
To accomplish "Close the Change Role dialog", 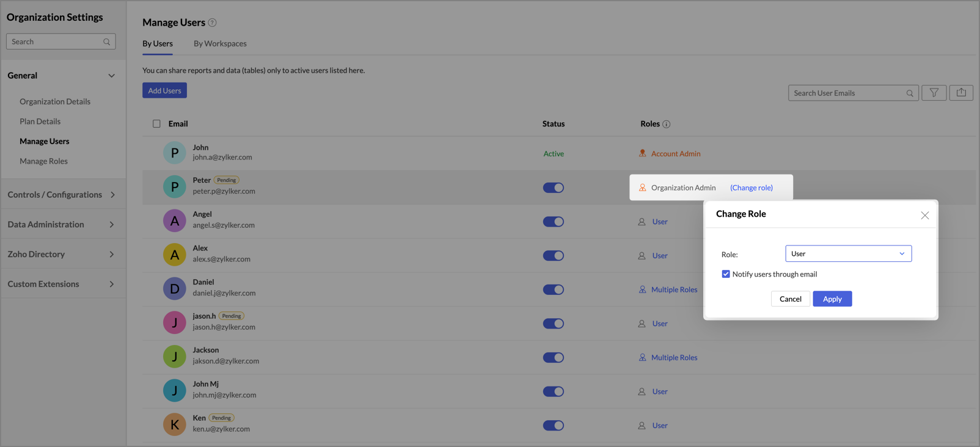I will point(925,215).
